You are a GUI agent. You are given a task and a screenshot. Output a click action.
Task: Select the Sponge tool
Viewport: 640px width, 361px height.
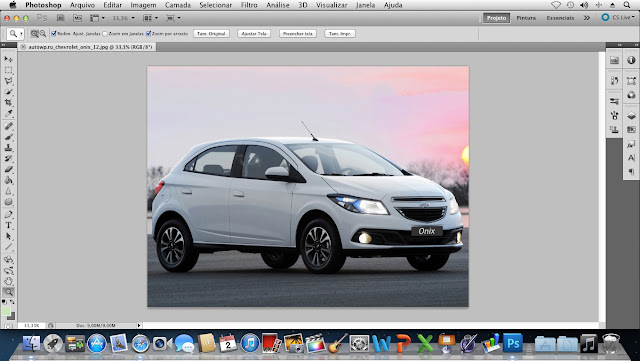click(x=8, y=202)
